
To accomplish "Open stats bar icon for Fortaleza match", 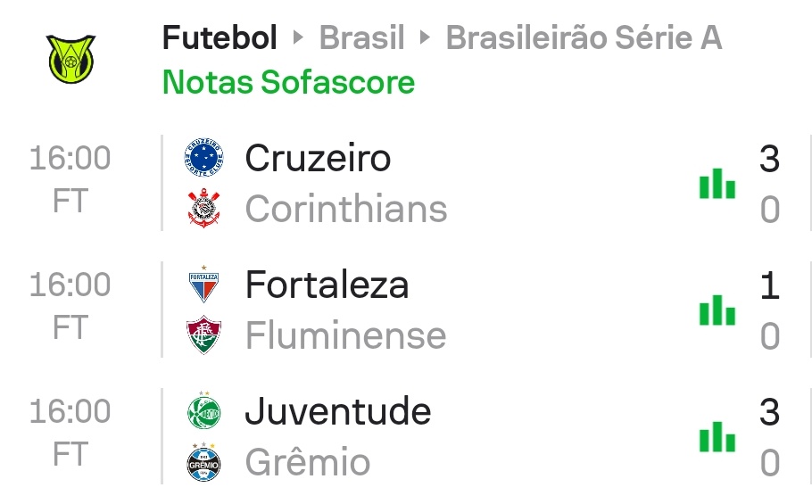I will coord(717,310).
